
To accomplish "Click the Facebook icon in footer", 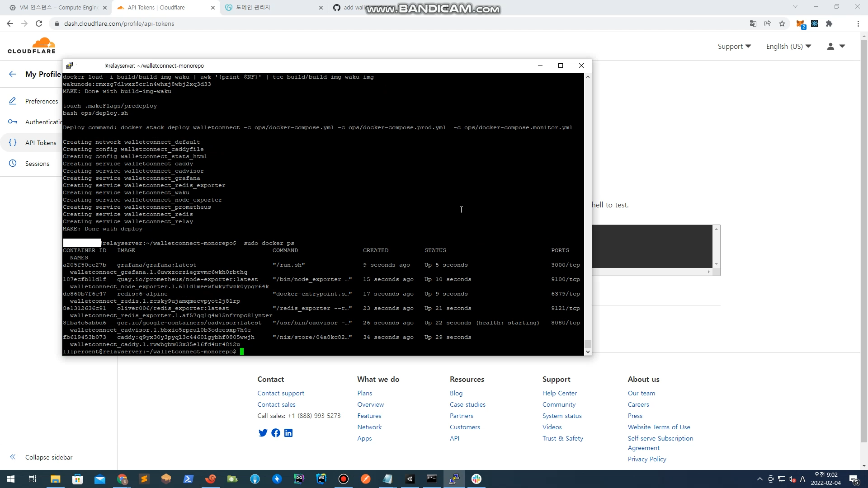I will (x=275, y=433).
